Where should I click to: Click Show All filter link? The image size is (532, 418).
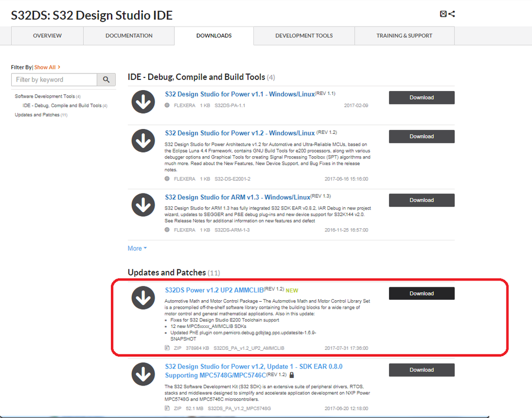pos(47,67)
